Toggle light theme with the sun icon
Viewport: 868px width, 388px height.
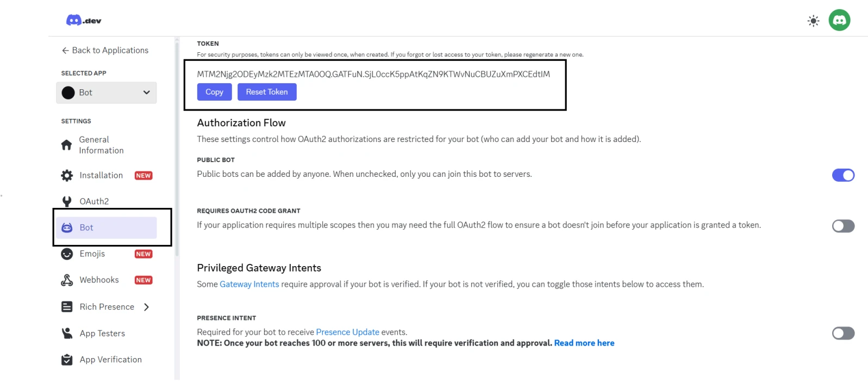813,21
